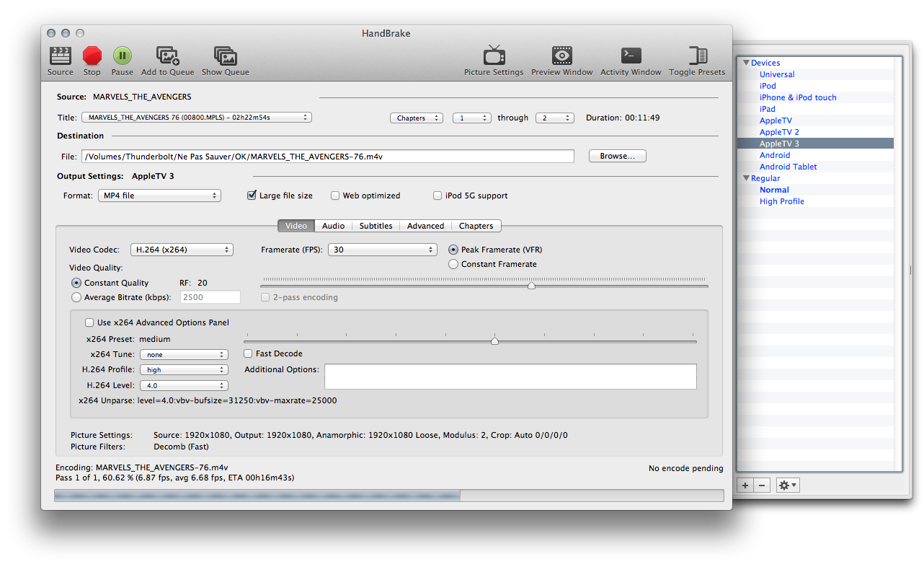Open the Format MP4 file dropdown
924x567 pixels.
159,195
